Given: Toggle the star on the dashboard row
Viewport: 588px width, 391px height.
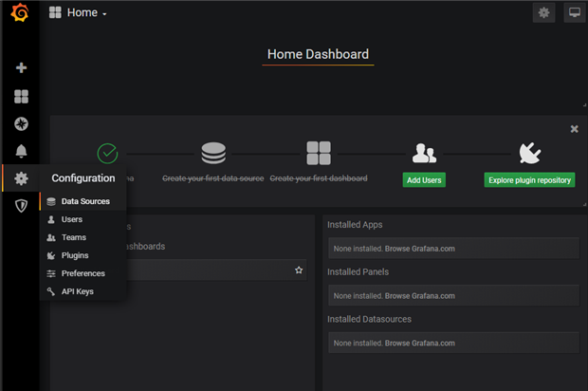Looking at the screenshot, I should tap(299, 270).
